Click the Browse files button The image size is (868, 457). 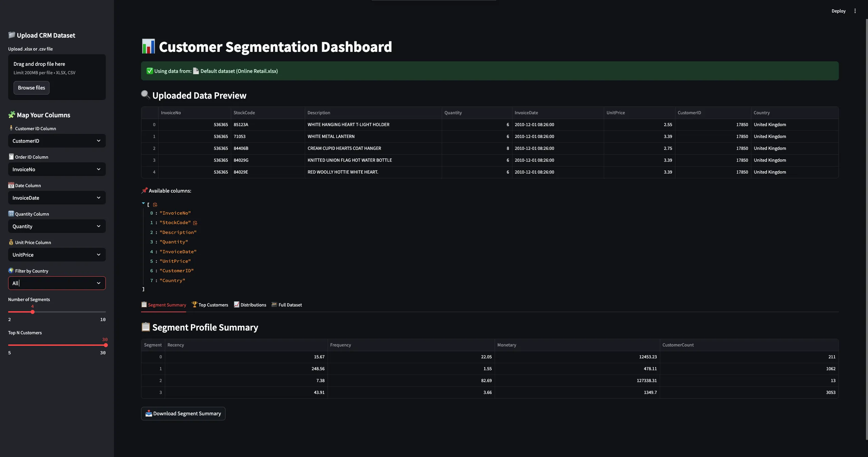pos(32,88)
